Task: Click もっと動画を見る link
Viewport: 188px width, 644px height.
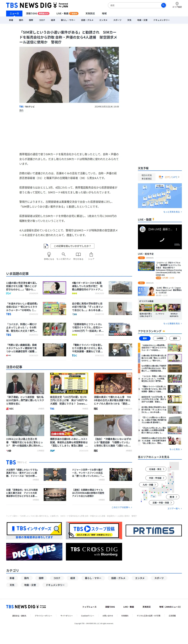Action: click(x=172, y=324)
